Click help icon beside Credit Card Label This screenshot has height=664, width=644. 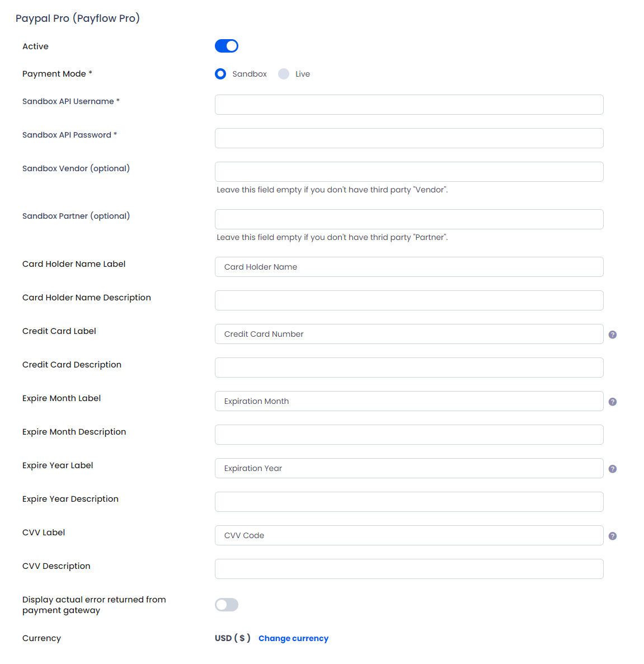[612, 335]
